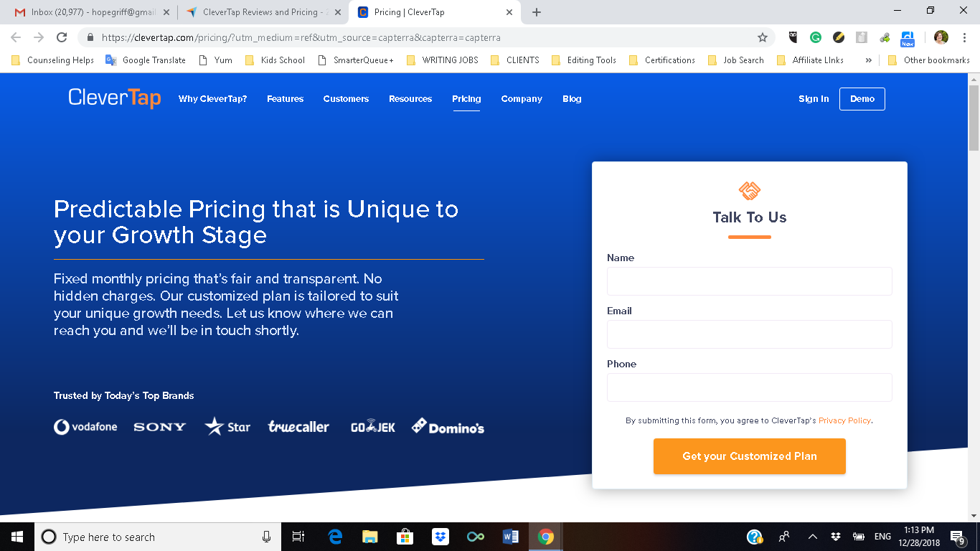Click the microphone icon in search box
This screenshot has height=551, width=980.
267,537
